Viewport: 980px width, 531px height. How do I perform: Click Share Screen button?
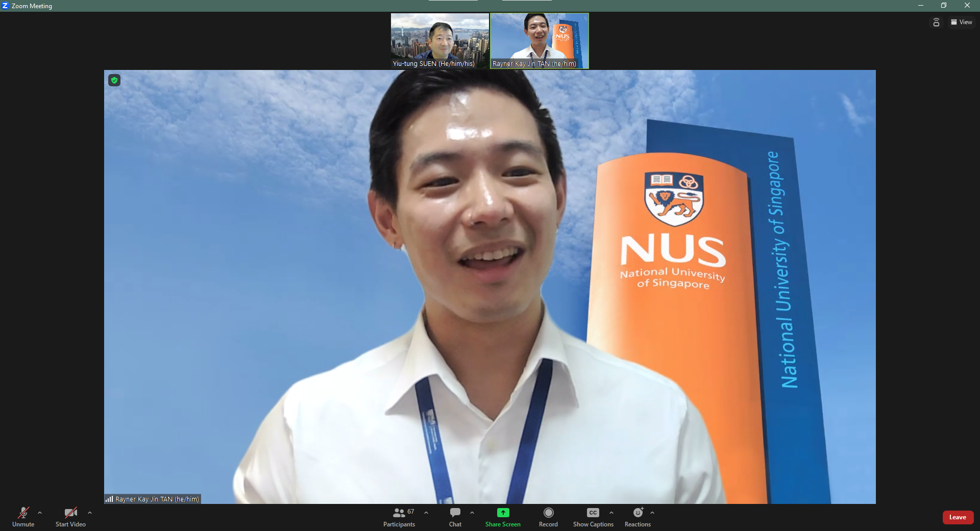(x=503, y=517)
